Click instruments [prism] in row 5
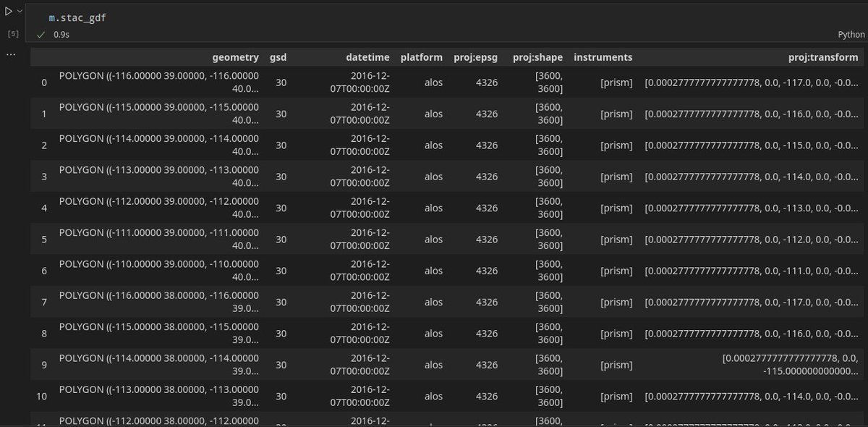The image size is (868, 427). pyautogui.click(x=616, y=240)
